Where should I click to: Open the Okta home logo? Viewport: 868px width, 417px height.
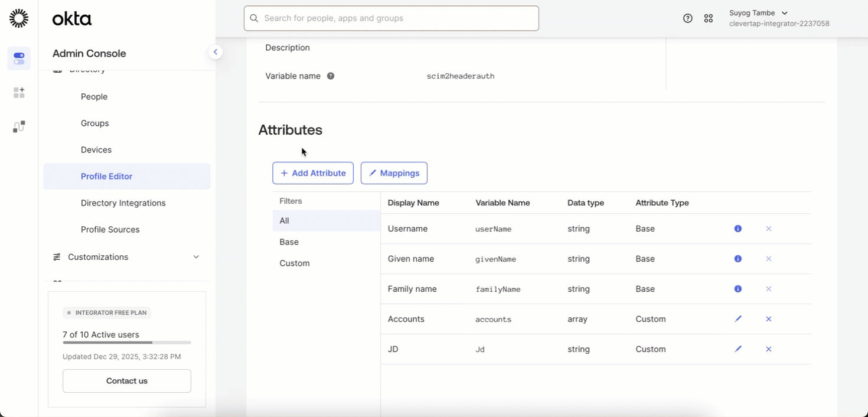click(71, 18)
